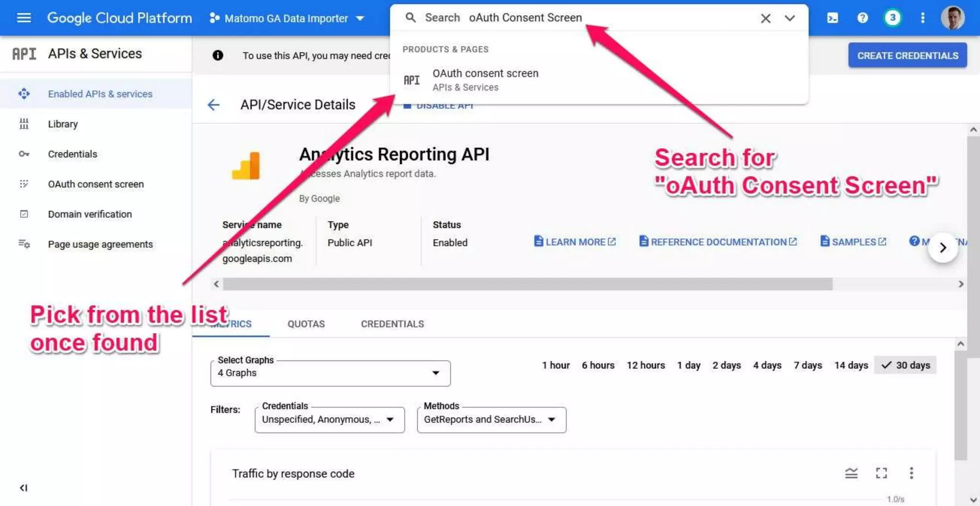Click the API icon next to APIs & Services
The width and height of the screenshot is (980, 506).
coord(24,54)
